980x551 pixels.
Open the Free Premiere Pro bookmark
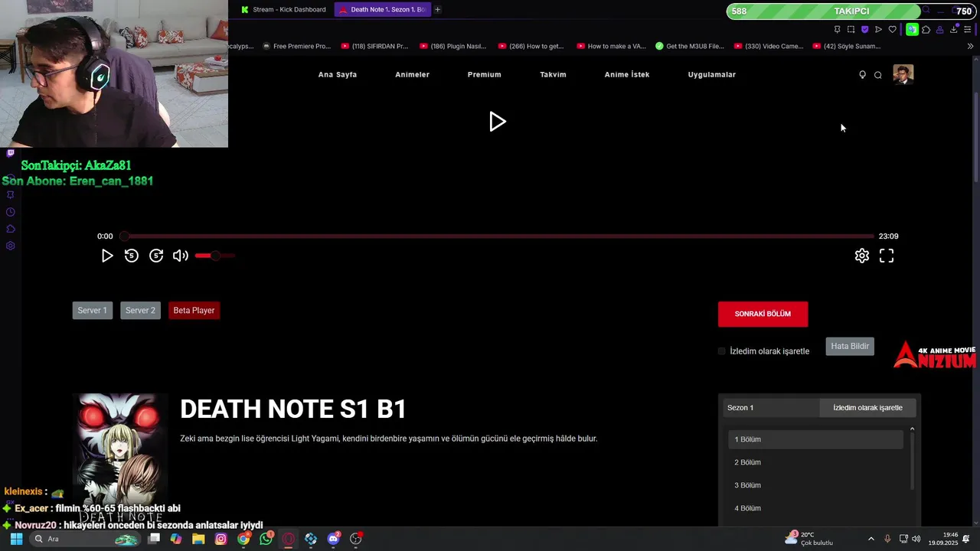point(296,46)
